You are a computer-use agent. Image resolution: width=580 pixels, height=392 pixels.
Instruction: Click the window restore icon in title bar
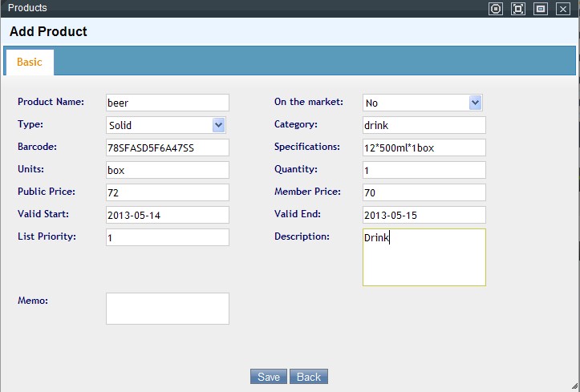tap(541, 9)
